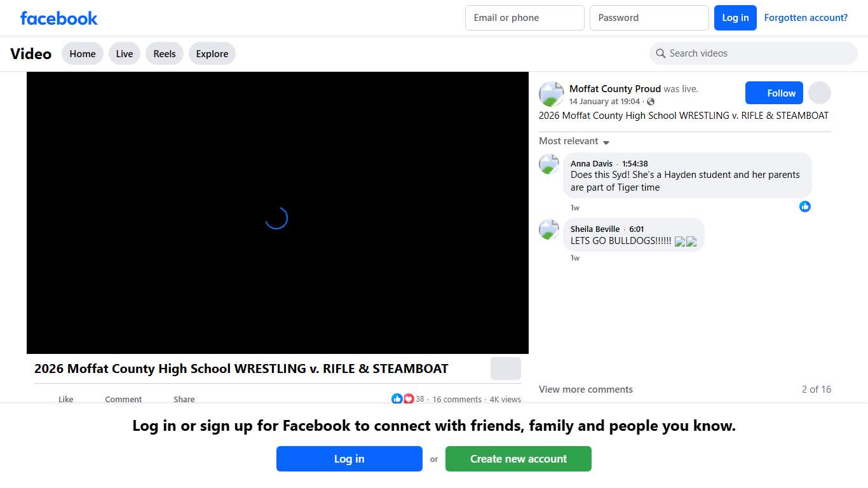The image size is (868, 488).
Task: Click the gray button beside the video title
Action: (x=505, y=369)
